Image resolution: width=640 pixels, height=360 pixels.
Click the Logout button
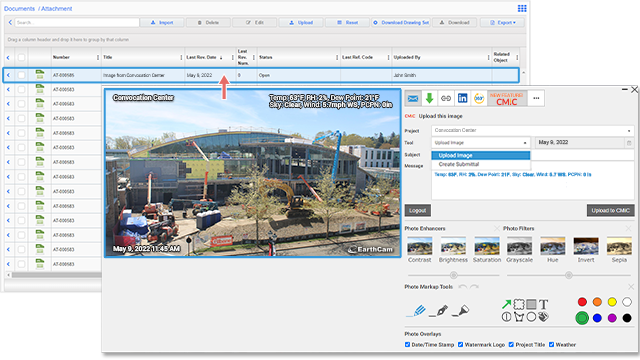[418, 211]
